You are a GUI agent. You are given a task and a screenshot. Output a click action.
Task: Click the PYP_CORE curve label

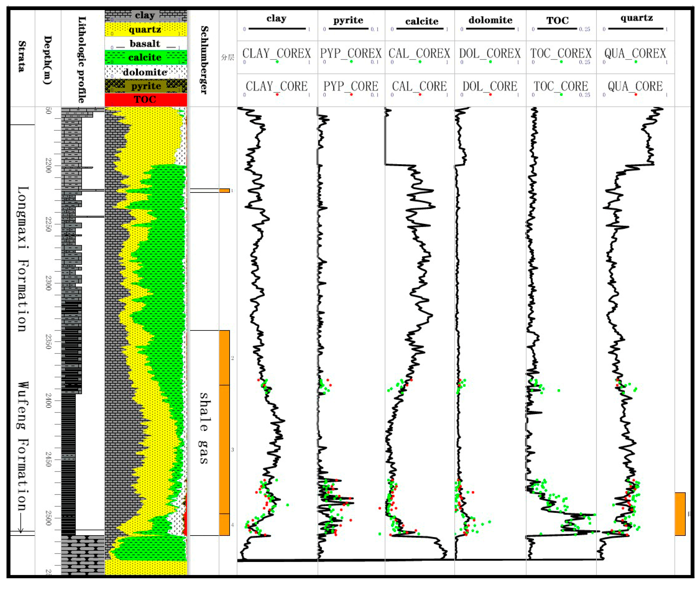point(350,86)
